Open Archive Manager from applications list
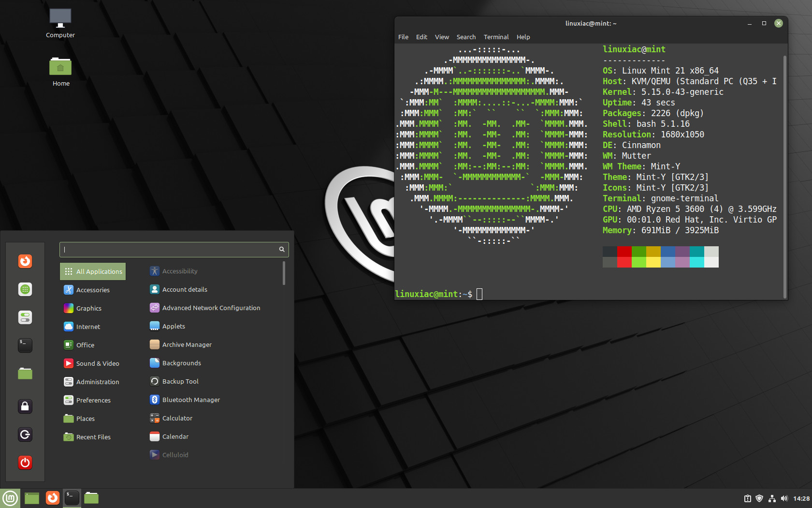This screenshot has height=508, width=812. [181, 344]
